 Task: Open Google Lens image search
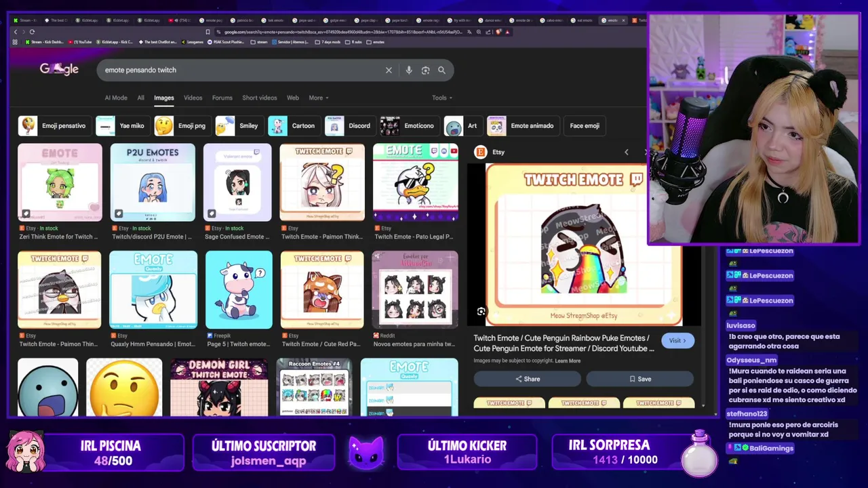pos(425,70)
